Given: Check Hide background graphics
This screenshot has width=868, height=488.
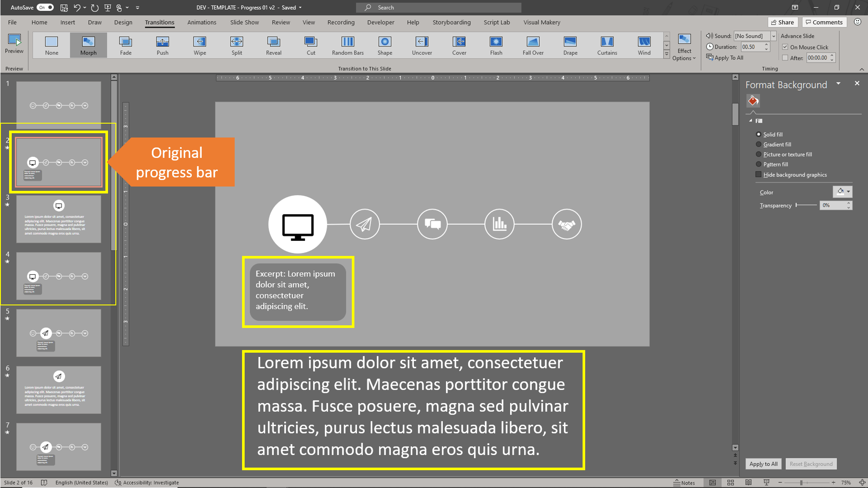Looking at the screenshot, I should (x=758, y=174).
